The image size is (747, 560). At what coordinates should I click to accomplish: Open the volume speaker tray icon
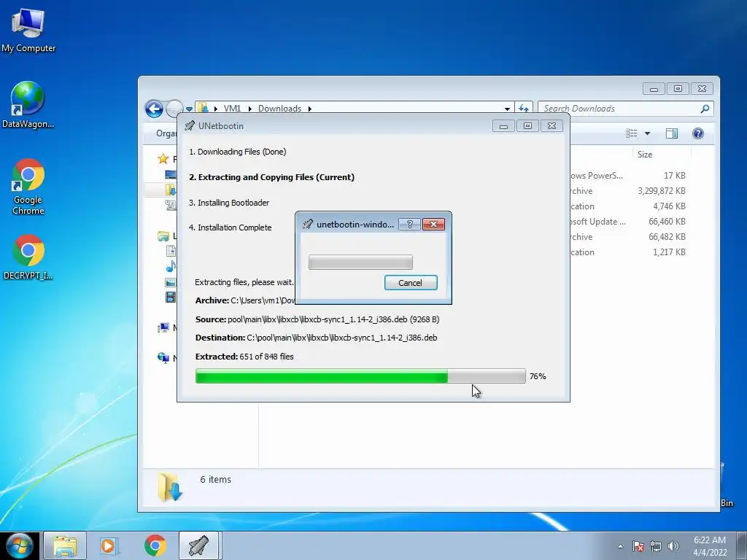(673, 546)
